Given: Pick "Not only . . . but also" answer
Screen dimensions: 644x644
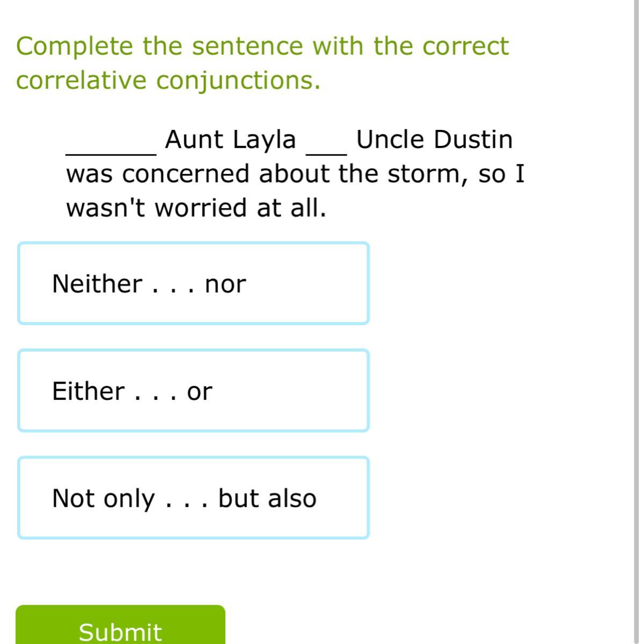Looking at the screenshot, I should [x=193, y=498].
